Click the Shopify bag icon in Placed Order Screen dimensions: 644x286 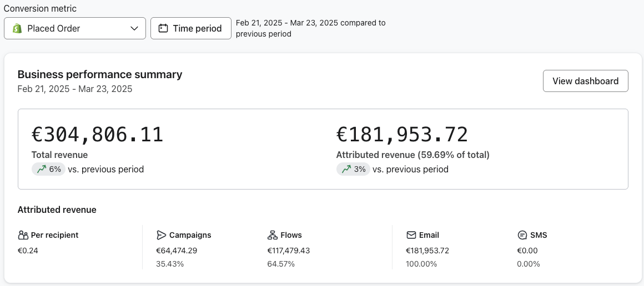coord(17,28)
